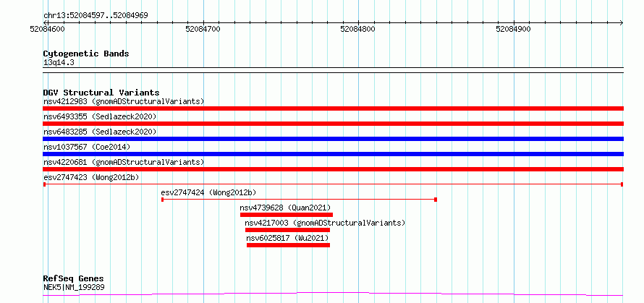Open variant label esv2747423 (Wong2012b)

point(91,177)
